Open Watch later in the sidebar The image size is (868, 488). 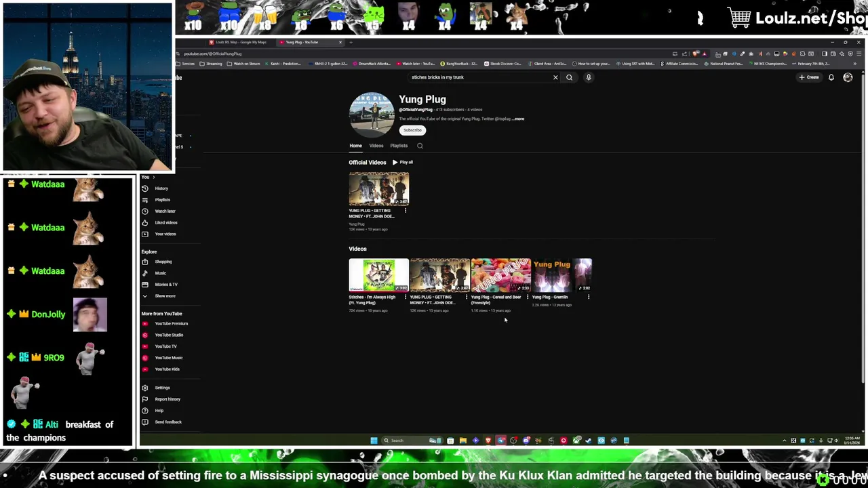(165, 211)
